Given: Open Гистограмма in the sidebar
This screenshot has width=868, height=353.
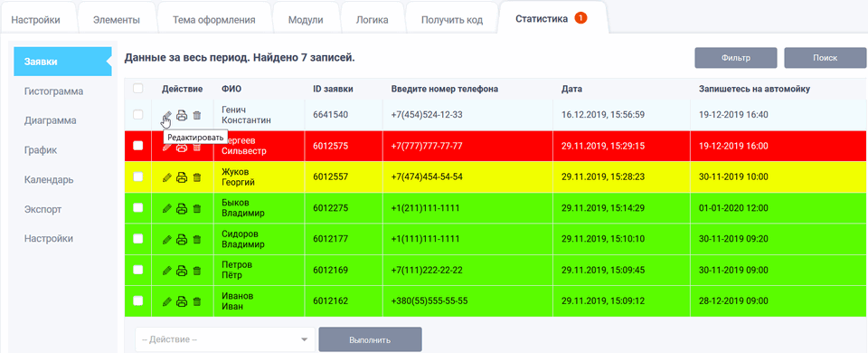Looking at the screenshot, I should (x=53, y=91).
